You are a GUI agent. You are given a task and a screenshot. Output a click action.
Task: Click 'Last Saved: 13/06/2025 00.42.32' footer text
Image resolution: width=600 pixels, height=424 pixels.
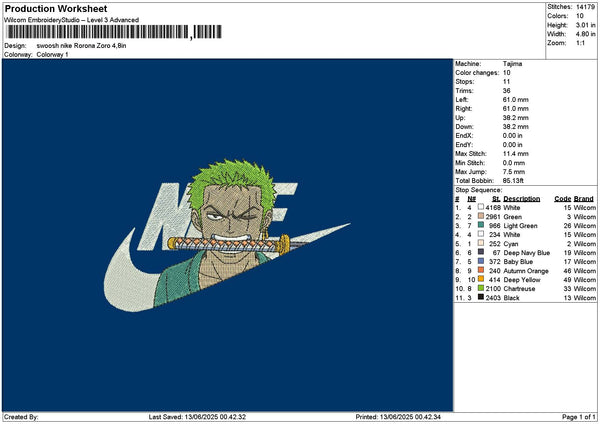(197, 417)
